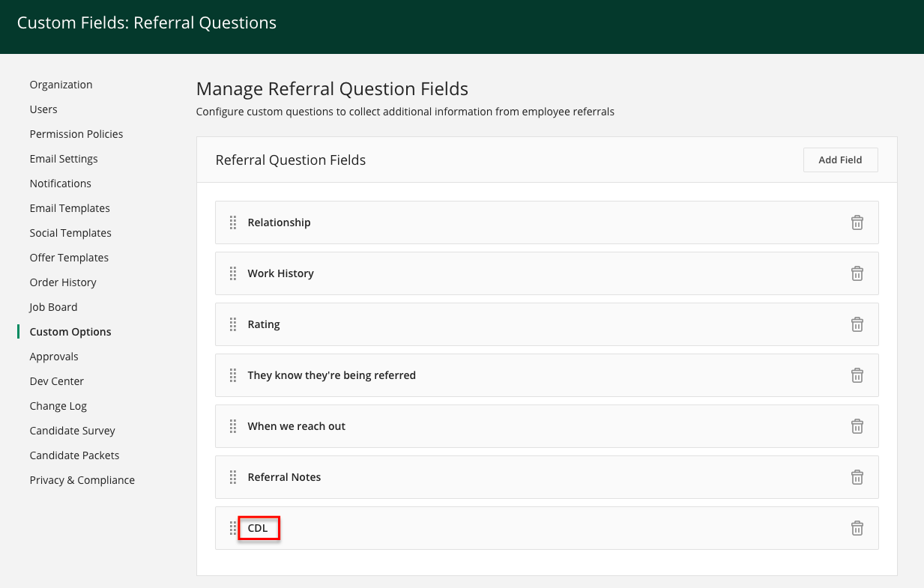This screenshot has width=924, height=588.
Task: Select the highlighted CDL field label
Action: [x=259, y=527]
